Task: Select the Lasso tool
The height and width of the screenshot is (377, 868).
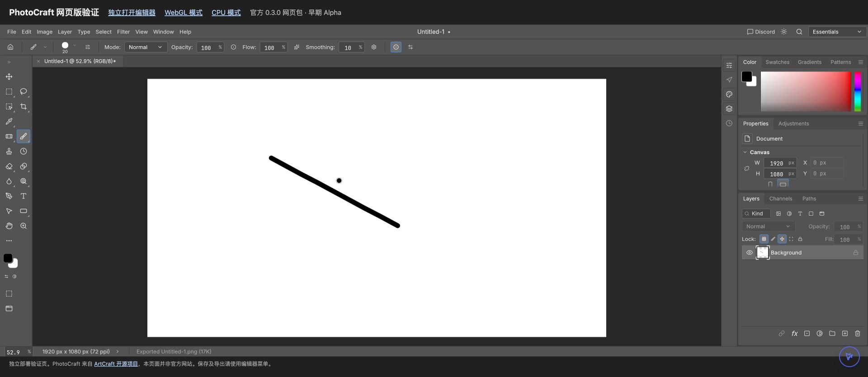Action: (x=24, y=91)
